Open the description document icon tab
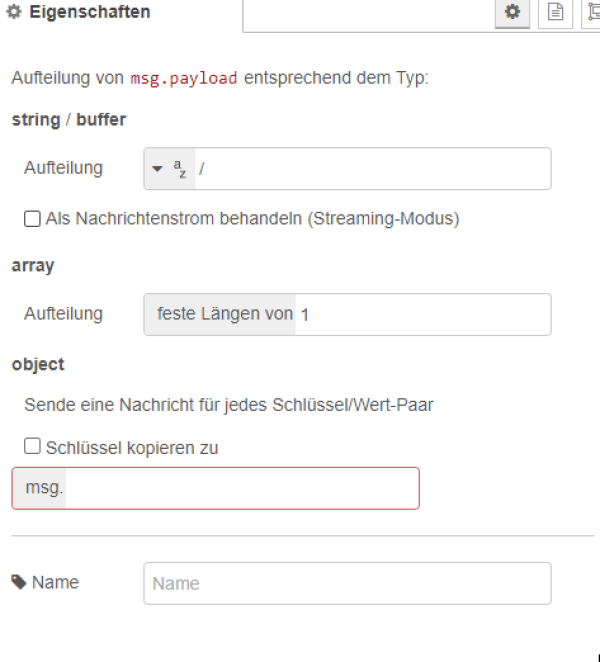The width and height of the screenshot is (600, 662). coord(556,13)
